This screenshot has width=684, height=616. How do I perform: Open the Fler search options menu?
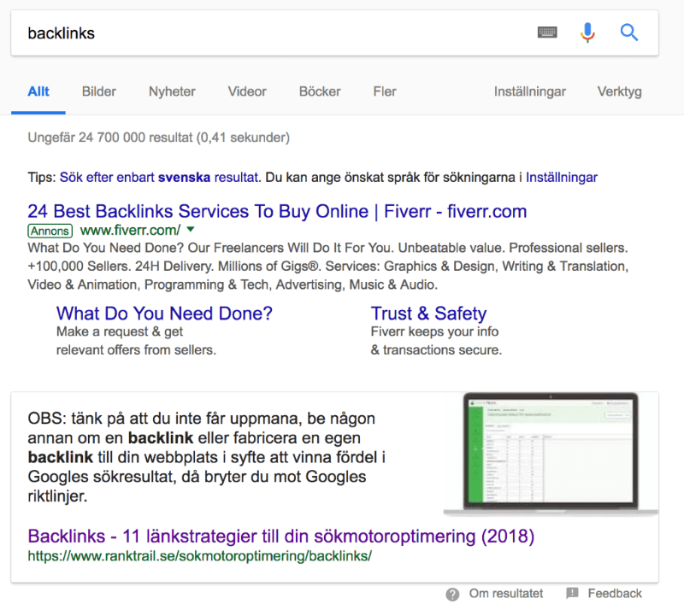[x=385, y=91]
